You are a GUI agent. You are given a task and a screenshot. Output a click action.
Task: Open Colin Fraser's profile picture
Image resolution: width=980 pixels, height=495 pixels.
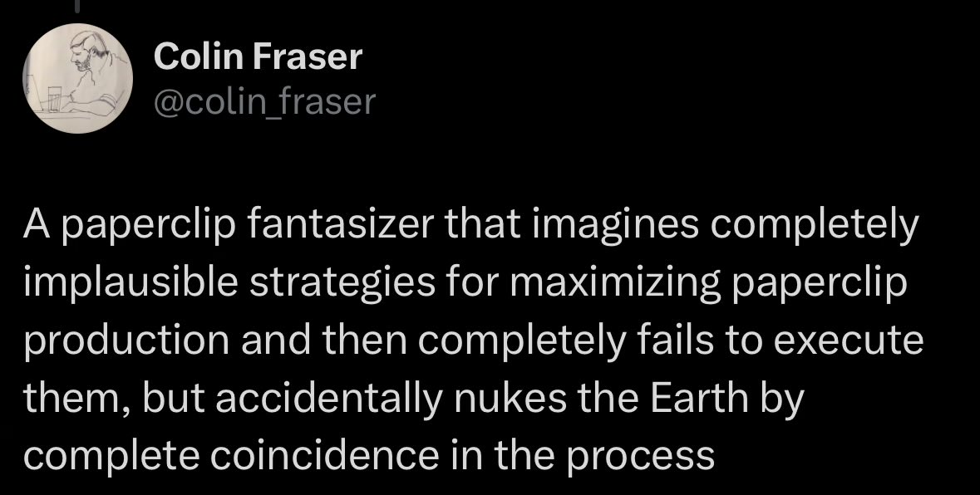(78, 79)
